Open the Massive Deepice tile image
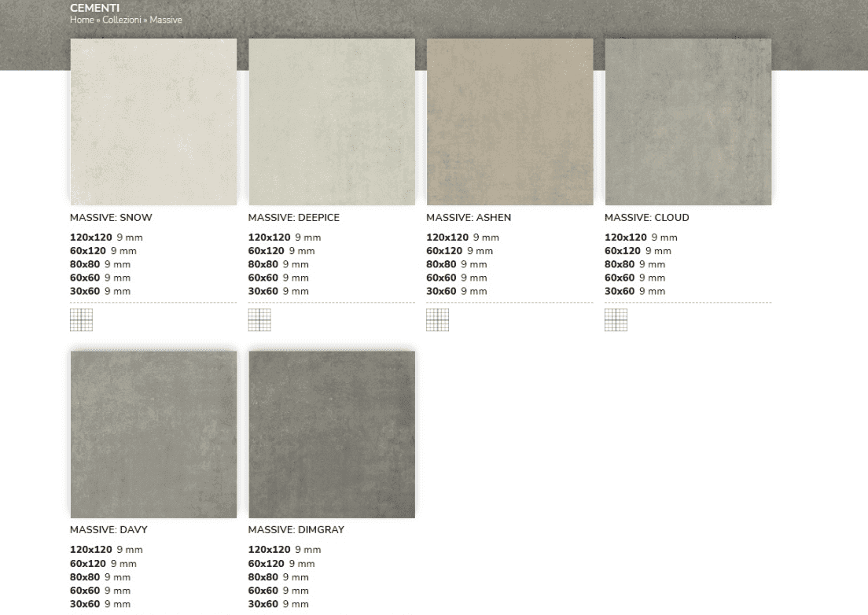The image size is (868, 615). pyautogui.click(x=332, y=122)
